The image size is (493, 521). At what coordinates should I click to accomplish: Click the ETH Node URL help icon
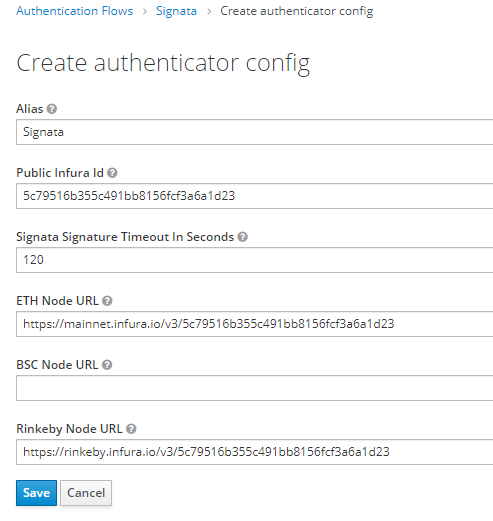(x=107, y=301)
